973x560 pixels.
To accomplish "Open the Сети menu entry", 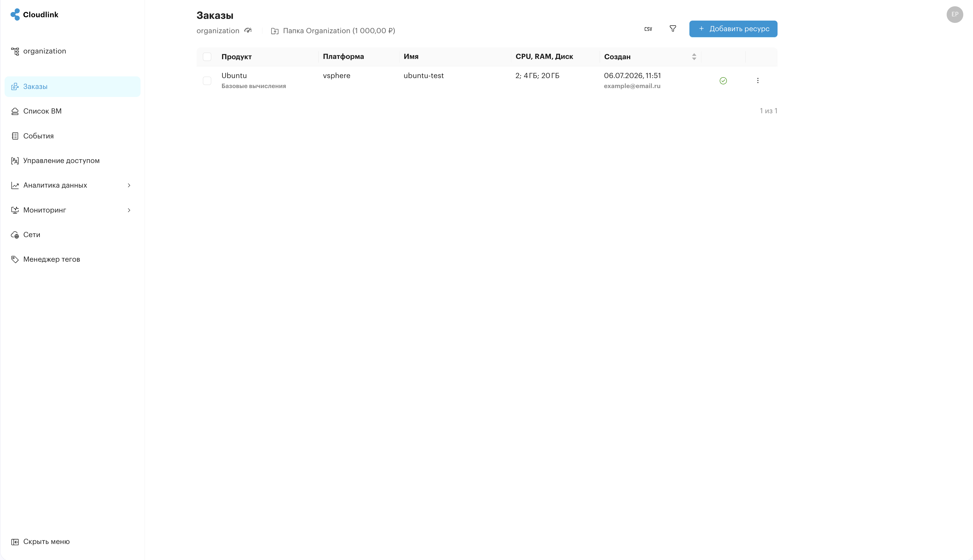I will click(72, 235).
